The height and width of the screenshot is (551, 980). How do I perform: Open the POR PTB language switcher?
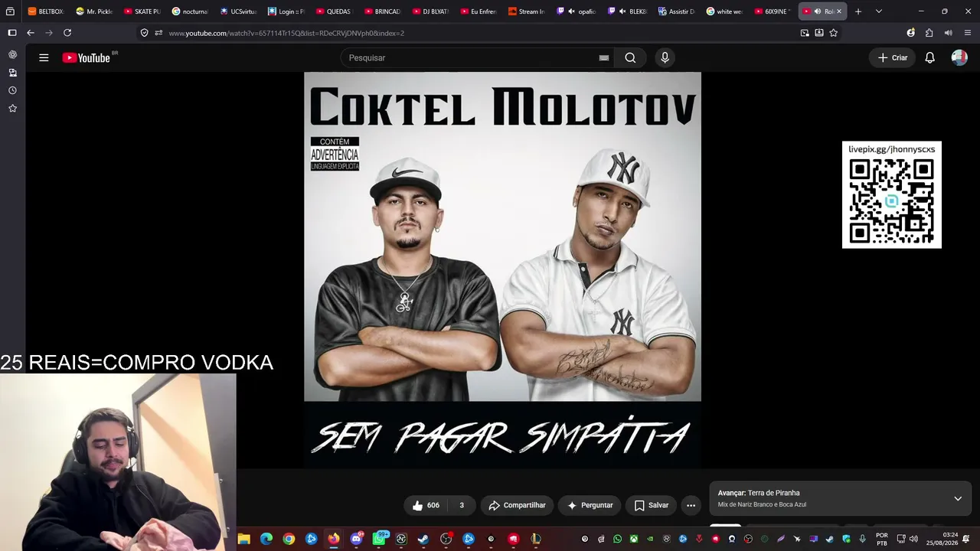(x=882, y=539)
